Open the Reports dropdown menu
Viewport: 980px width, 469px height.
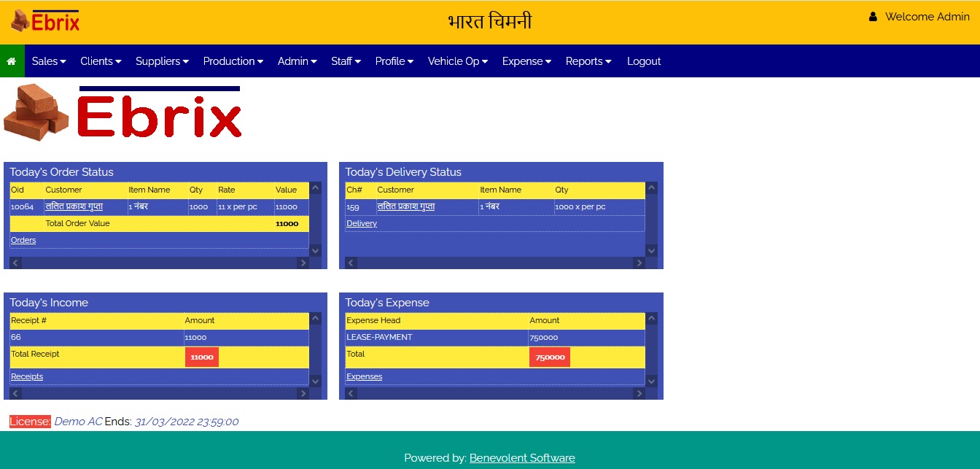point(588,61)
